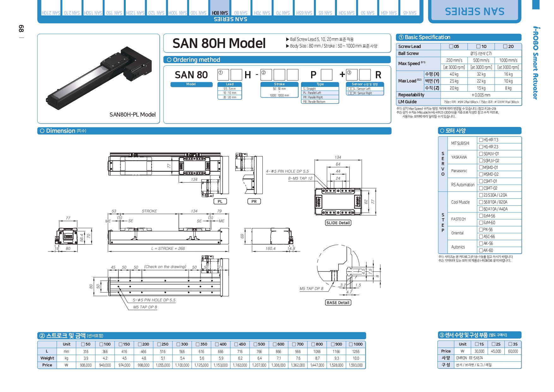Click the SAN SERIES title box at top right
This screenshot has width=554, height=392.
click(474, 11)
